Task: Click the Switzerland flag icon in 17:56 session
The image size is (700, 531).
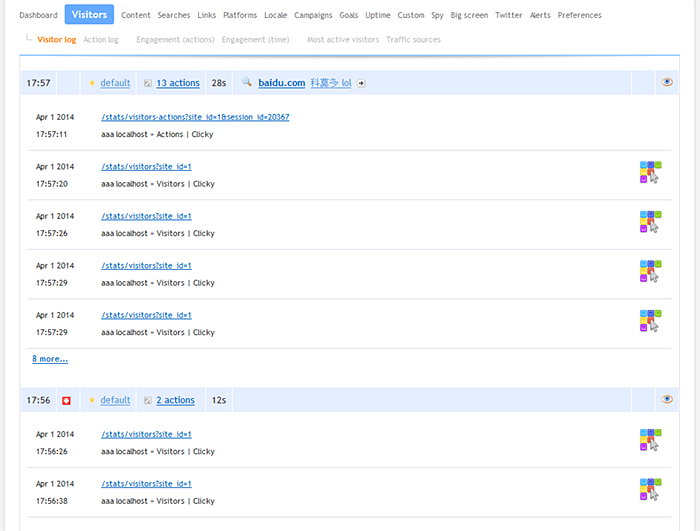Action: pyautogui.click(x=67, y=401)
